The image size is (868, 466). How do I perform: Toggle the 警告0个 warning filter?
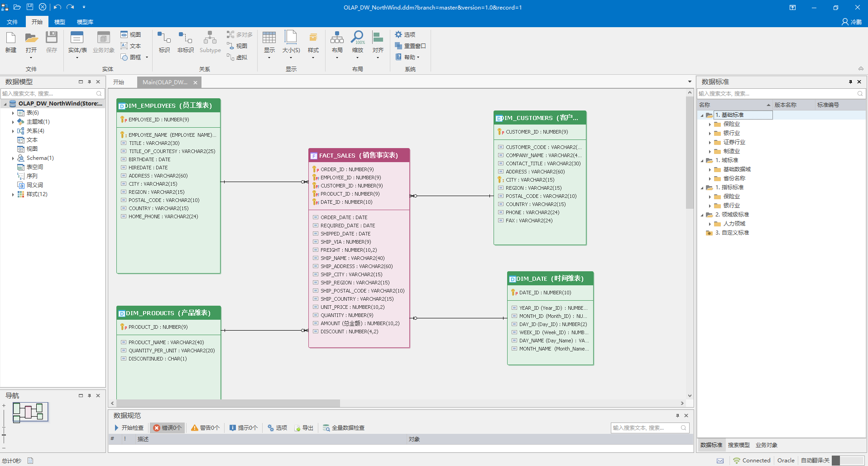coord(205,428)
